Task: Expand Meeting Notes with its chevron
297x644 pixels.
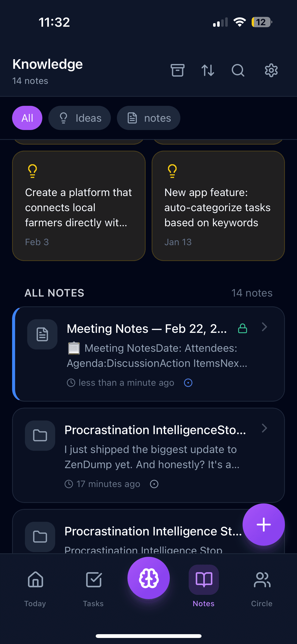Action: (x=264, y=327)
